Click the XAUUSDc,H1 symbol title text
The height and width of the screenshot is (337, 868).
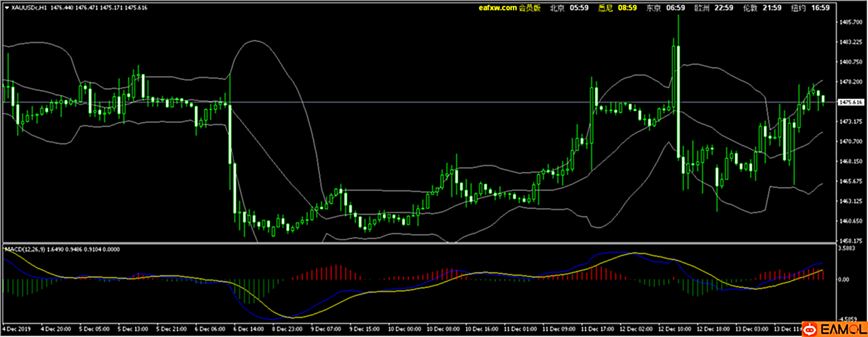pos(28,8)
